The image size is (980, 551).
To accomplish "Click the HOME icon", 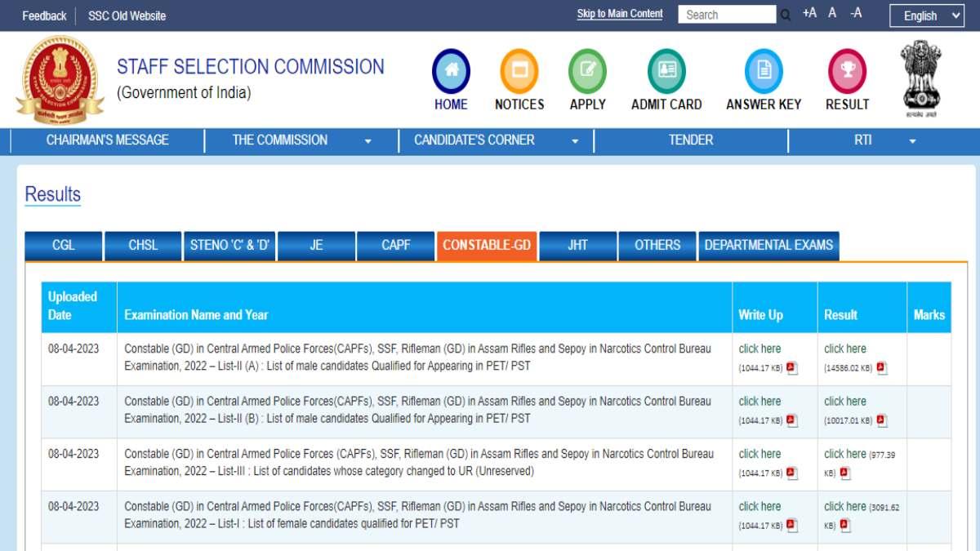I will point(450,72).
